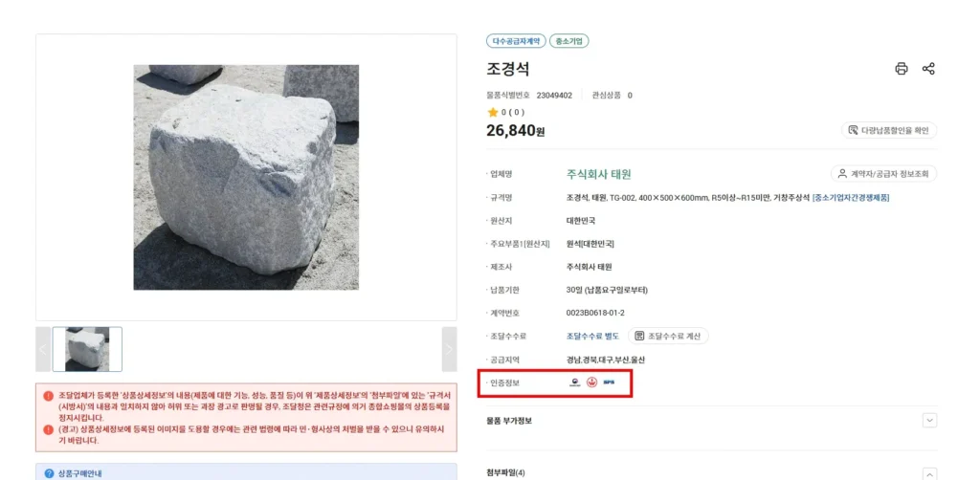This screenshot has height=480, width=980.
Task: Open the 주식회사 태원 company link
Action: click(x=598, y=174)
